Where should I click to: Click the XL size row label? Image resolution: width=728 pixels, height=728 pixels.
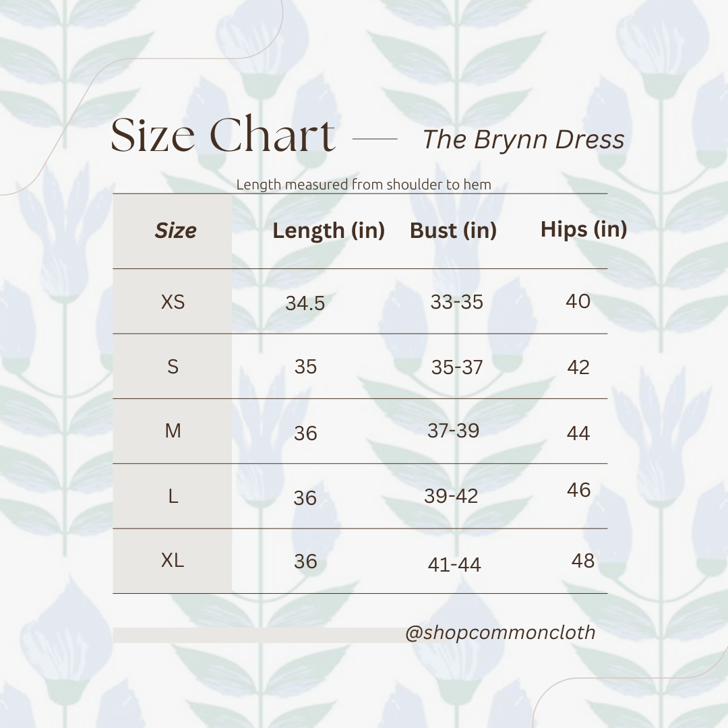(173, 560)
